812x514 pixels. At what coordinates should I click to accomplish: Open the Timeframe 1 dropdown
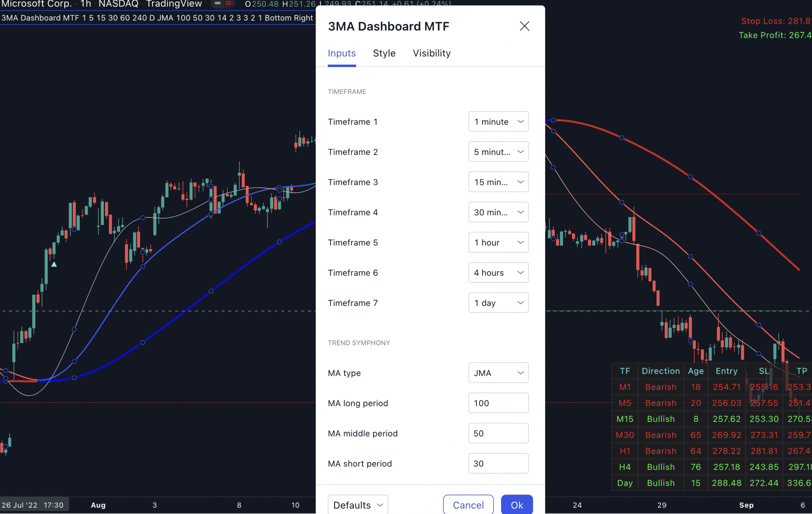coord(498,122)
